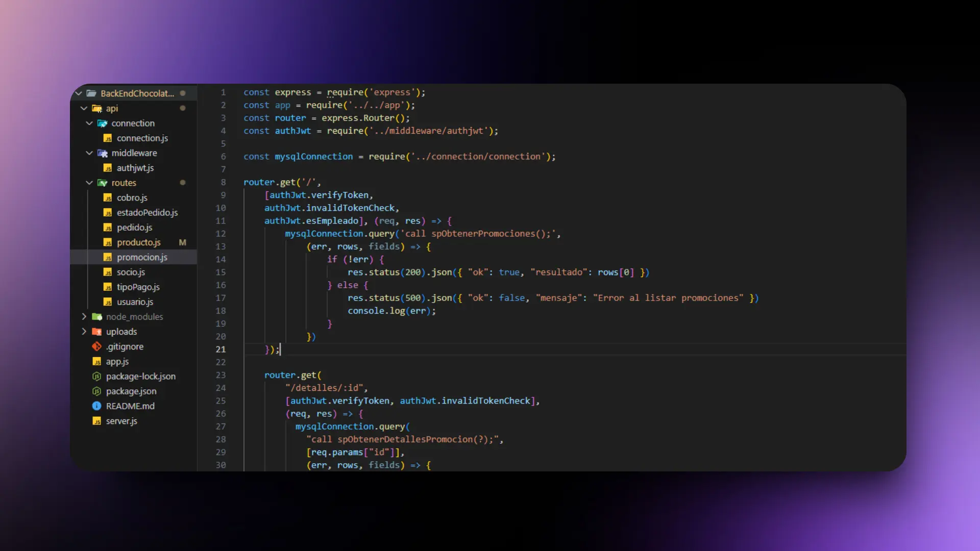
Task: Open package-lock.json file
Action: point(141,376)
